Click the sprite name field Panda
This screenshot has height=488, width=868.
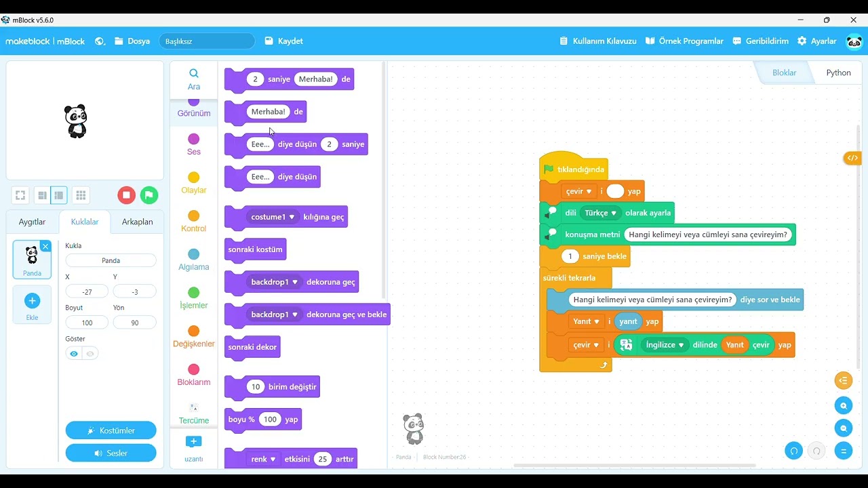tap(111, 260)
